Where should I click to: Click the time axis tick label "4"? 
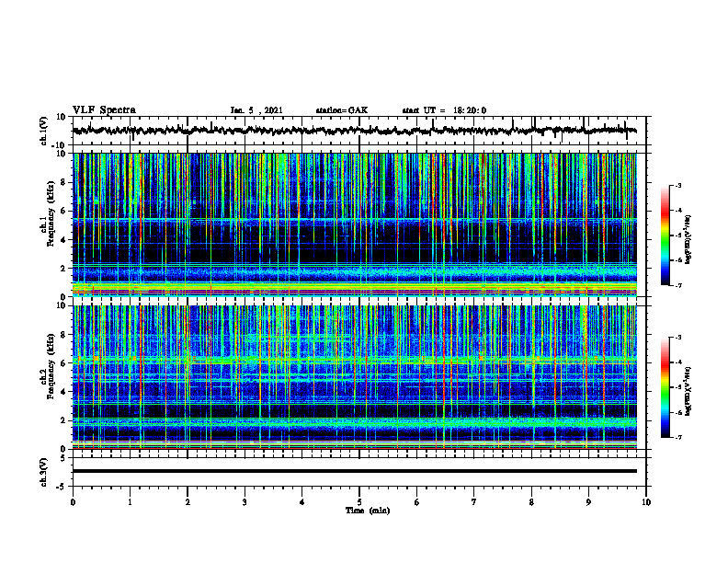(302, 502)
